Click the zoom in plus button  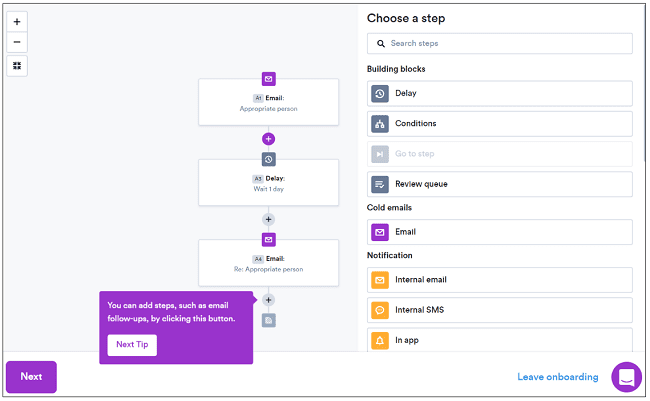(17, 21)
